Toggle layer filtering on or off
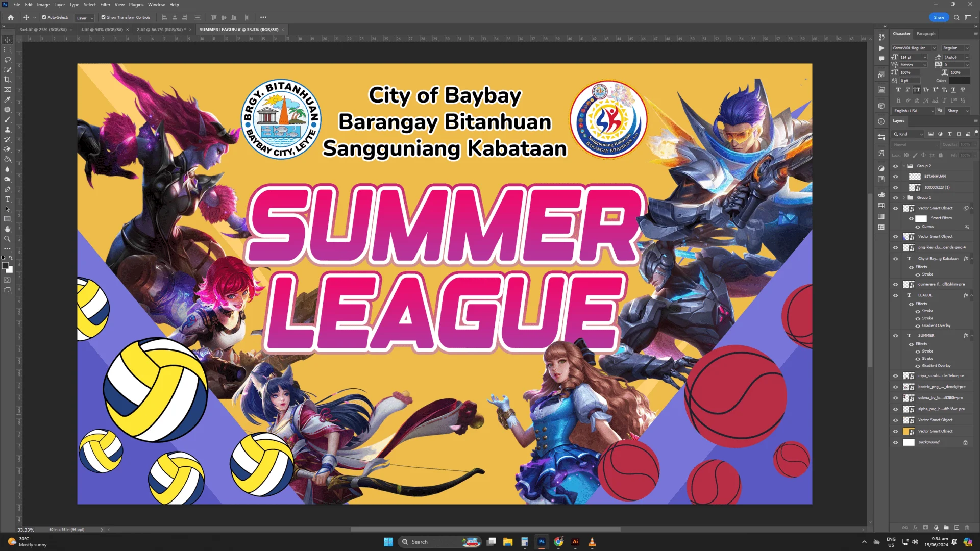This screenshot has height=551, width=980. point(976,133)
